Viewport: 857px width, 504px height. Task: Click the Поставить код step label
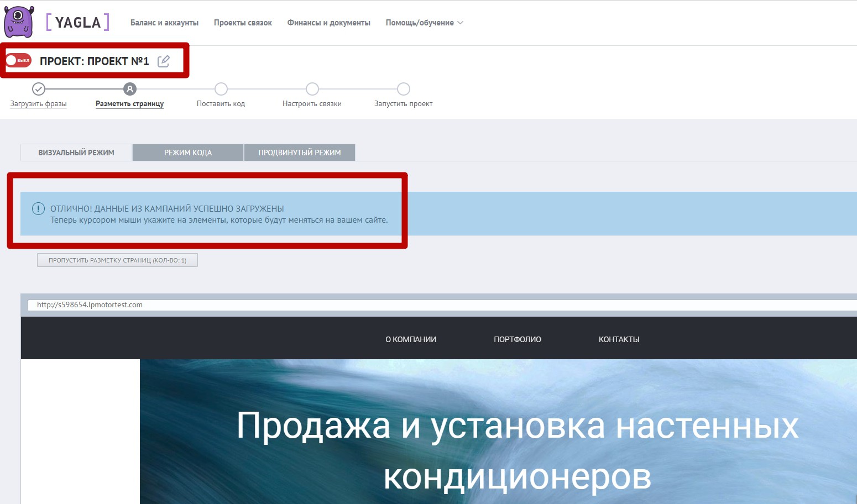[221, 103]
